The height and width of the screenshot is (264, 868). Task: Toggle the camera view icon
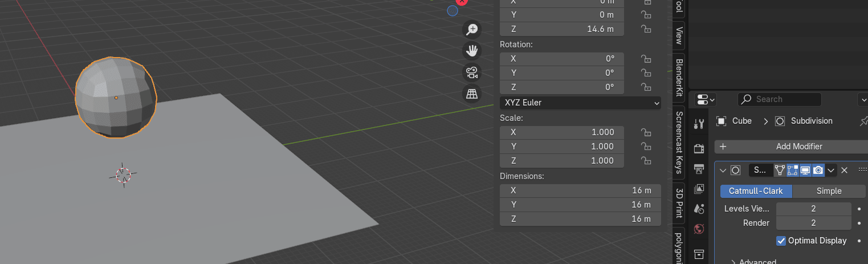[x=472, y=72]
